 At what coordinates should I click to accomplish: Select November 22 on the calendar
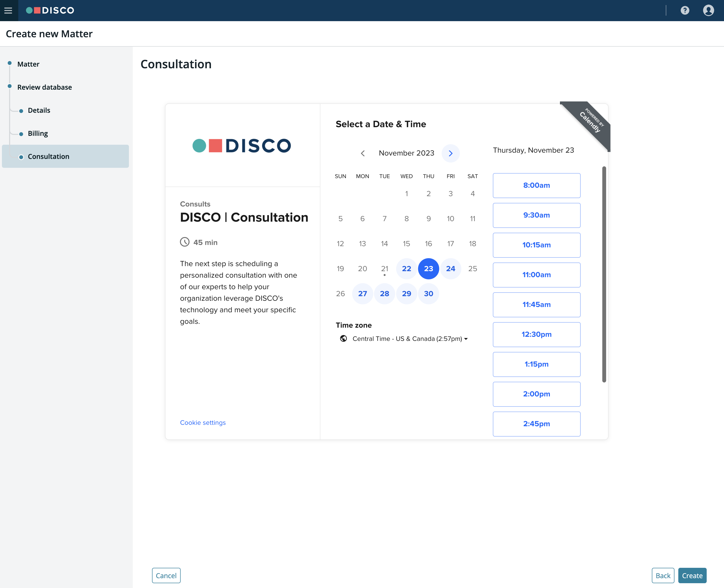(406, 269)
